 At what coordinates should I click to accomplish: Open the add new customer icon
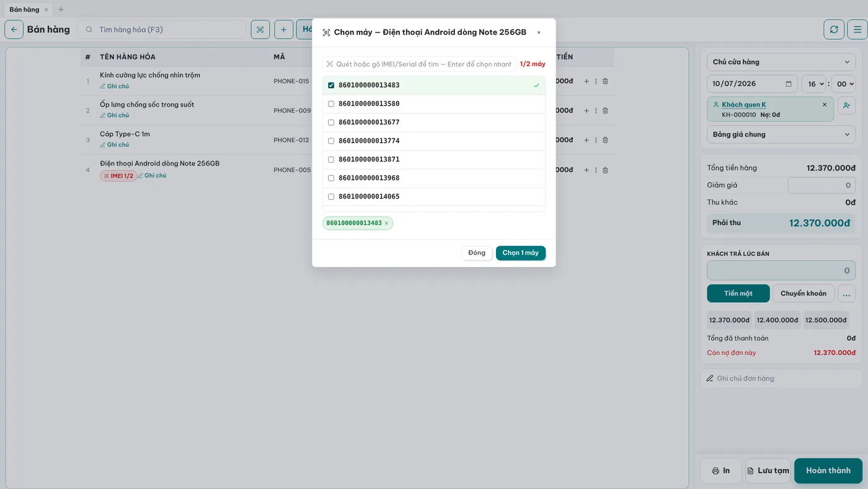click(x=846, y=105)
